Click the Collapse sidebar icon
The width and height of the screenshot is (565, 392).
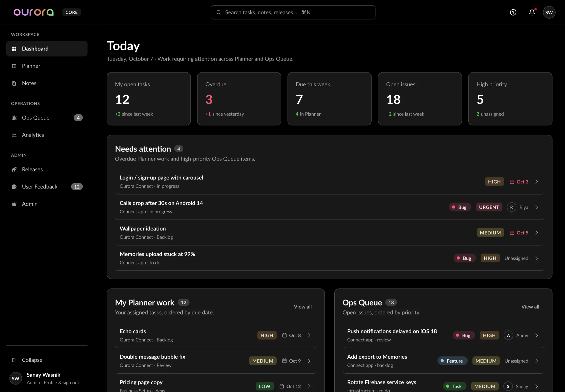[14, 360]
